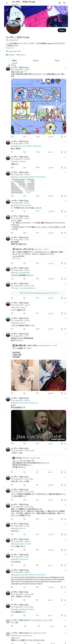The width and height of the screenshot is (72, 644).
Task: View analytics of the pinned post
Action: click(x=51, y=137)
